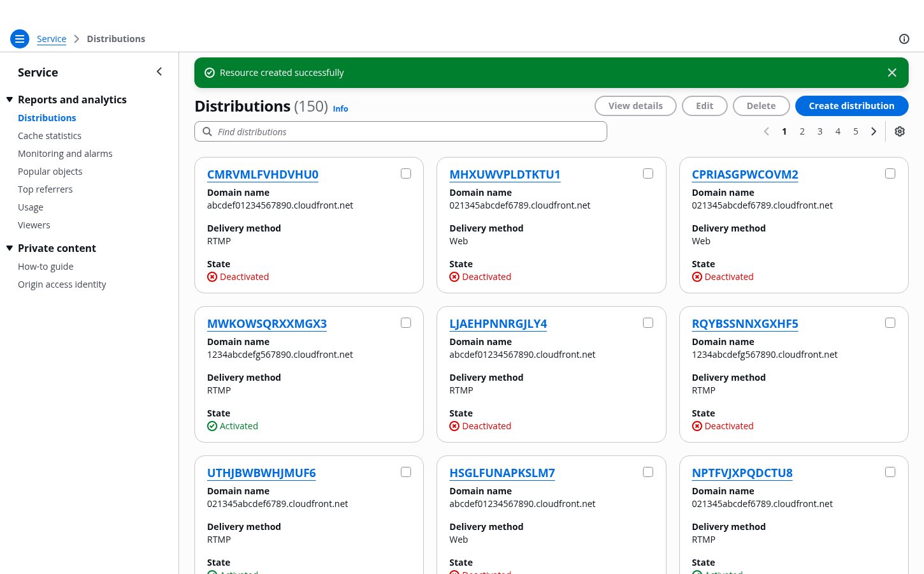Viewport: 924px width, 574px height.
Task: Click the Create distribution button
Action: coord(851,106)
